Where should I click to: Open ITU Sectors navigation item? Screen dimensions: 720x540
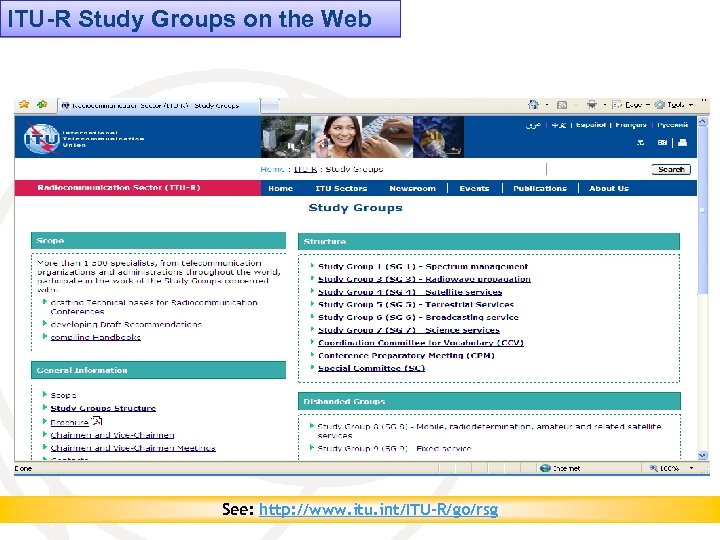tap(341, 188)
